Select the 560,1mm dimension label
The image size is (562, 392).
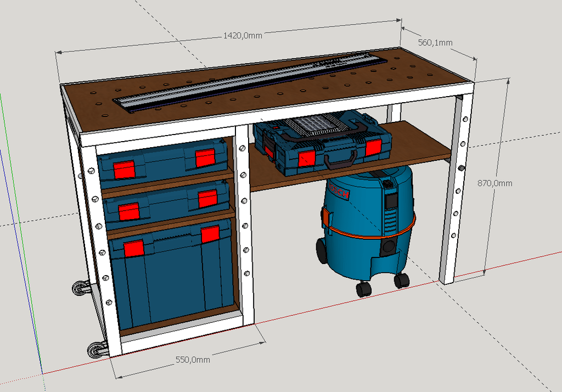pyautogui.click(x=435, y=43)
